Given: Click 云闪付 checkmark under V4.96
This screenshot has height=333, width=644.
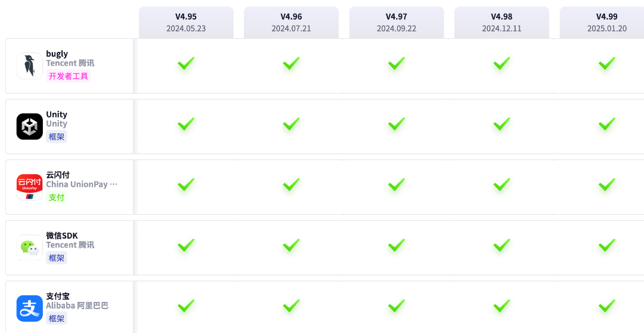Looking at the screenshot, I should tap(291, 185).
